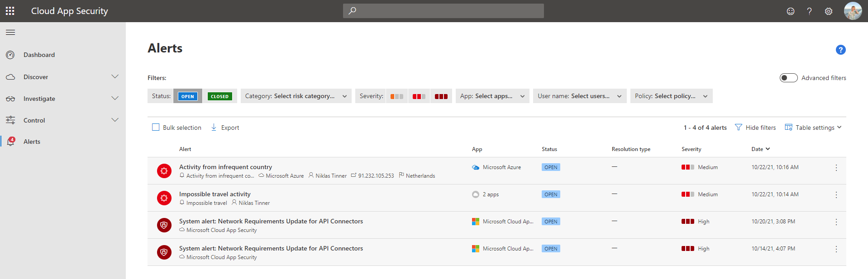The height and width of the screenshot is (279, 868).
Task: Toggle the OPEN status filter
Action: pyautogui.click(x=187, y=96)
